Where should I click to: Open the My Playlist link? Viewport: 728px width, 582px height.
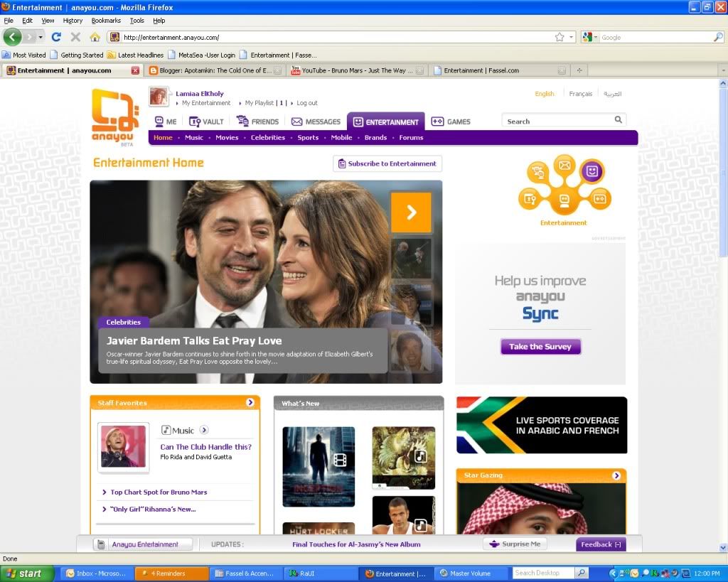(x=259, y=103)
